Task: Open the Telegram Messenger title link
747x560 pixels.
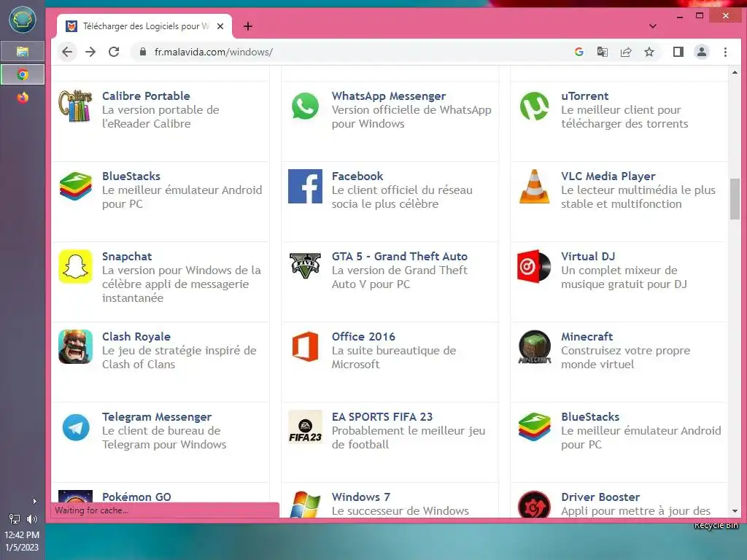Action: 157,416
